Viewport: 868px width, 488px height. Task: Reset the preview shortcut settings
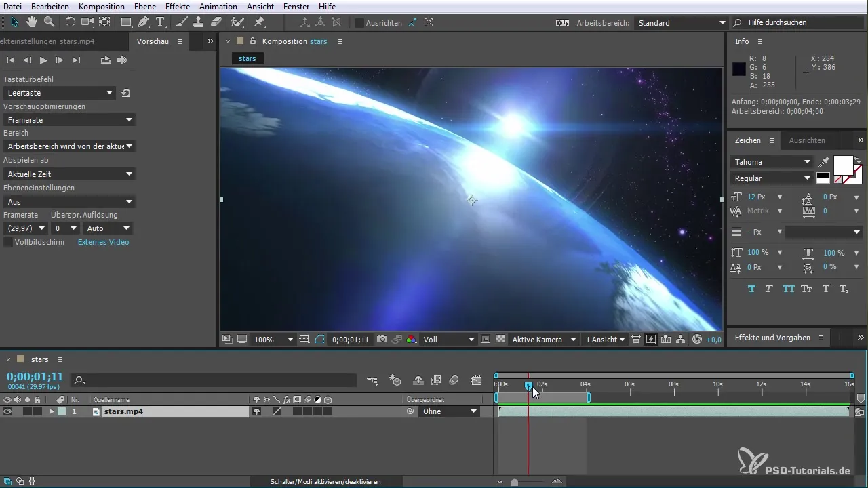[126, 93]
